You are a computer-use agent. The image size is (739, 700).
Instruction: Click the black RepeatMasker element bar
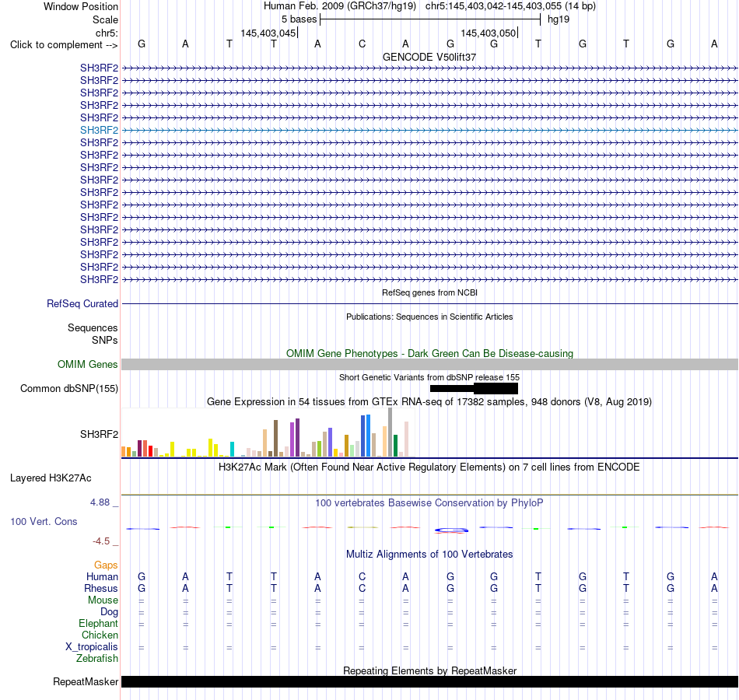click(x=429, y=681)
